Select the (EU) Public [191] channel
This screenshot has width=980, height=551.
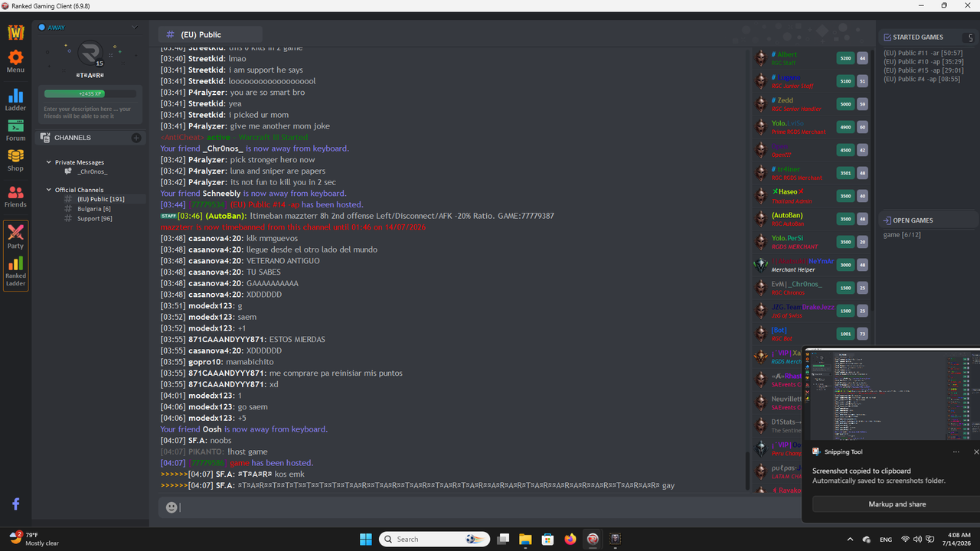(x=100, y=199)
